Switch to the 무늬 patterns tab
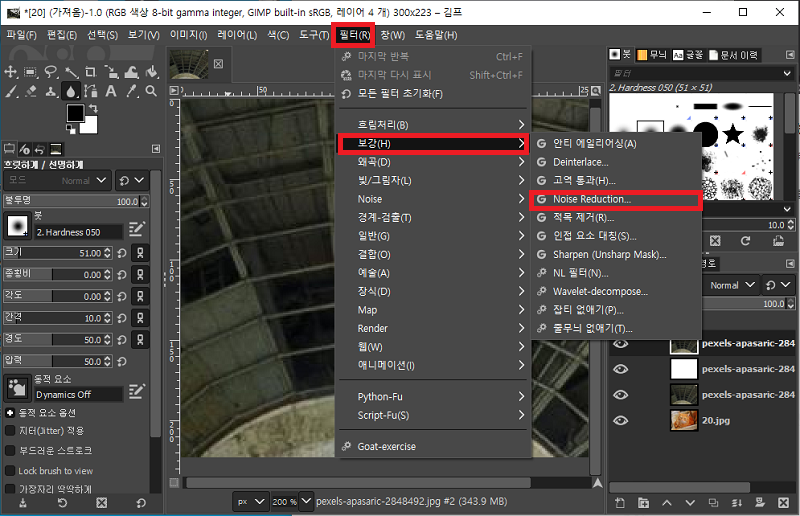 [x=652, y=55]
